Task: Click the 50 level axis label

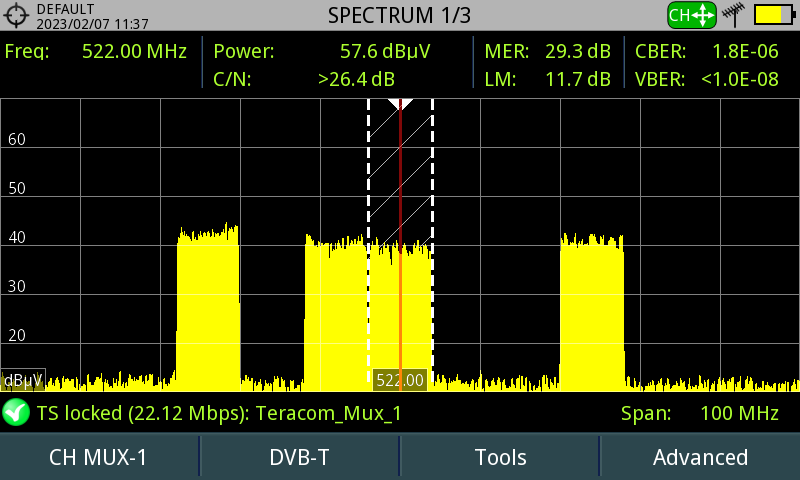Action: click(x=17, y=188)
